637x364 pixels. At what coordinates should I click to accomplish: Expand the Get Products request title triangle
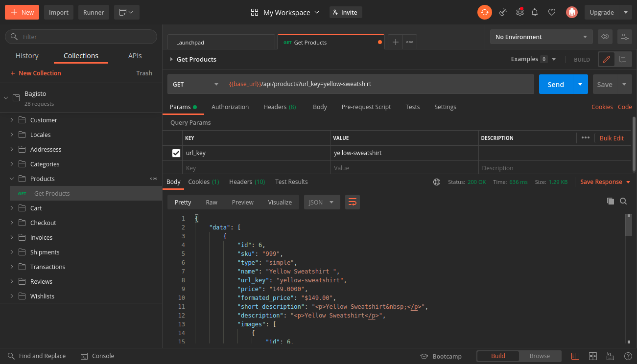coord(171,59)
